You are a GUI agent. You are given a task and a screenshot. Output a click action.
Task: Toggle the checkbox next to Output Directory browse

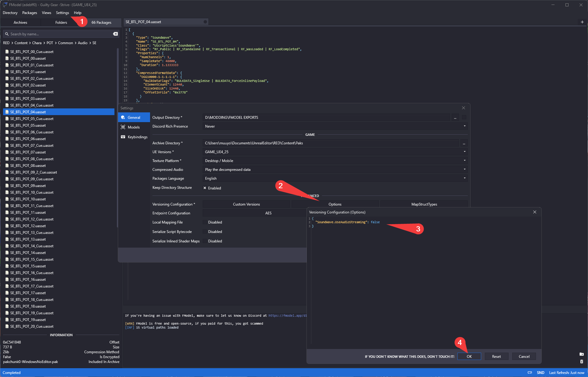(x=464, y=117)
